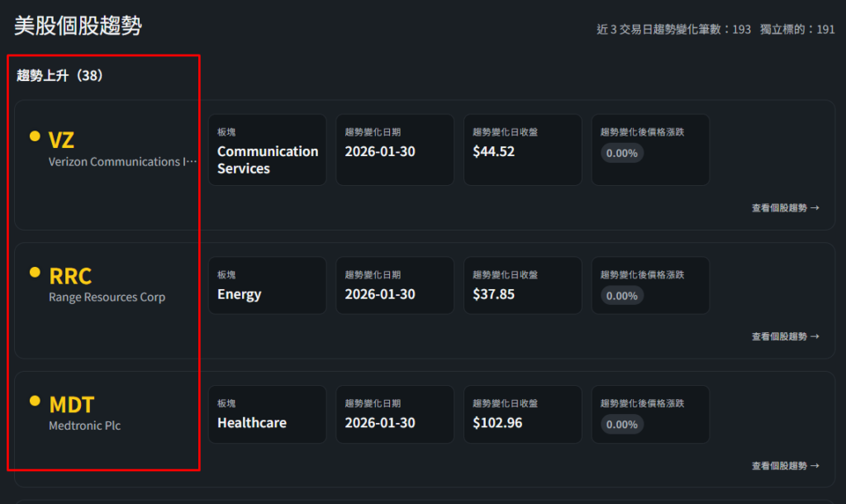This screenshot has height=504, width=846.
Task: Click the Range Resources Corp company name
Action: pyautogui.click(x=107, y=297)
